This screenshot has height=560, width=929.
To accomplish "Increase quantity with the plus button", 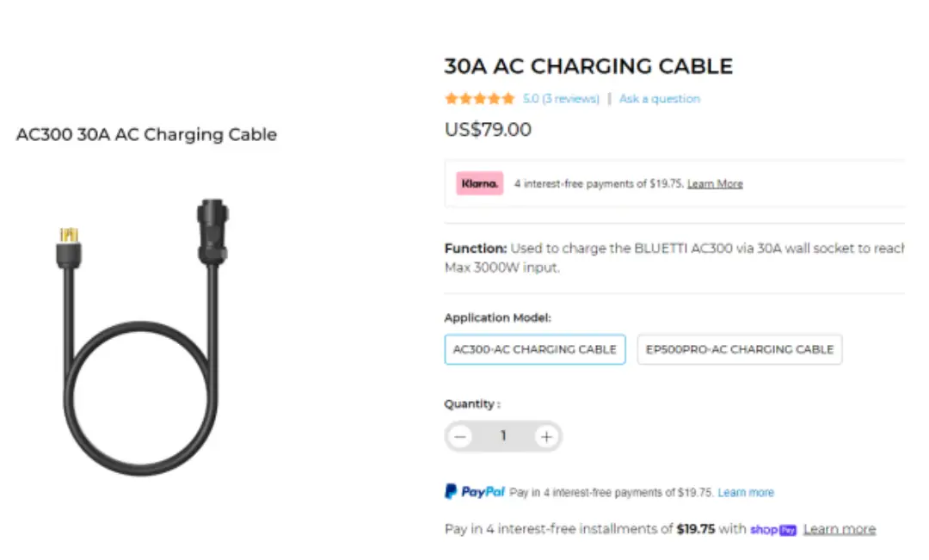I will click(x=546, y=437).
